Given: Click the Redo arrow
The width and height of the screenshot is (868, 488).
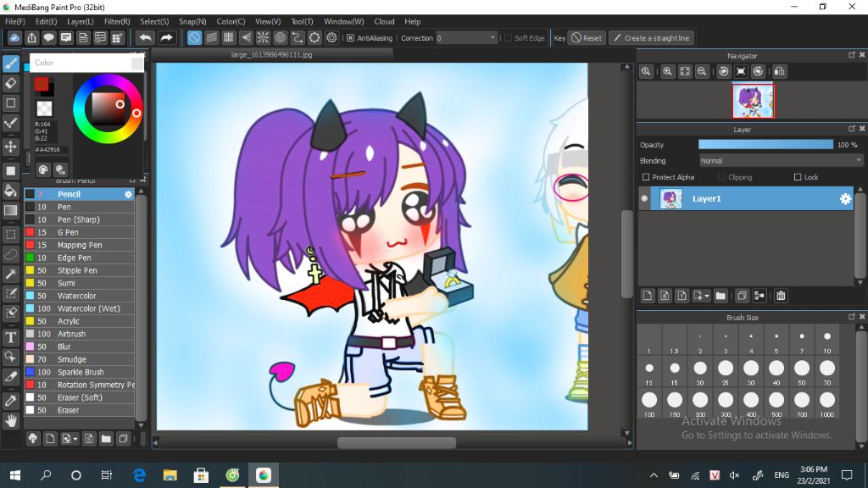Looking at the screenshot, I should 166,37.
